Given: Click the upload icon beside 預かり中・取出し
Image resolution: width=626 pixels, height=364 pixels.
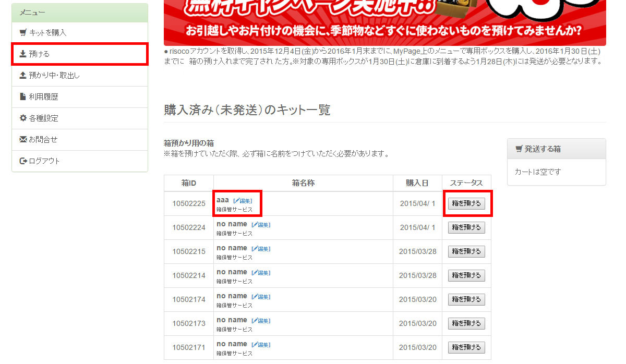Looking at the screenshot, I should [23, 75].
